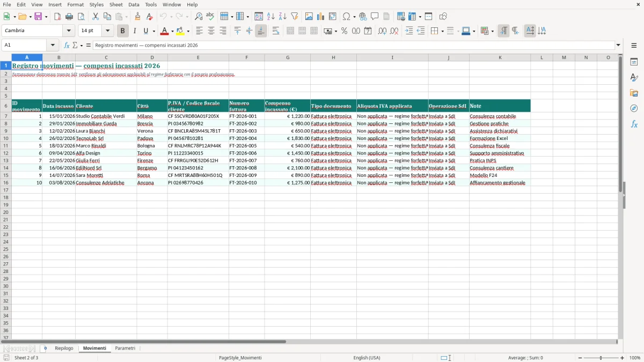Apply the yellow background color swatch
Viewport: 644px width, 362px height.
(x=180, y=31)
